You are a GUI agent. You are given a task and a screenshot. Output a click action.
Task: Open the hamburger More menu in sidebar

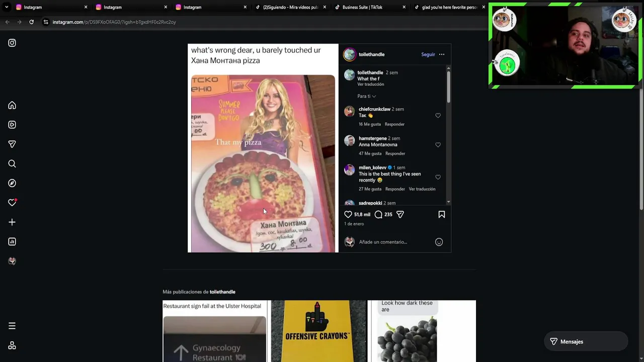12,326
